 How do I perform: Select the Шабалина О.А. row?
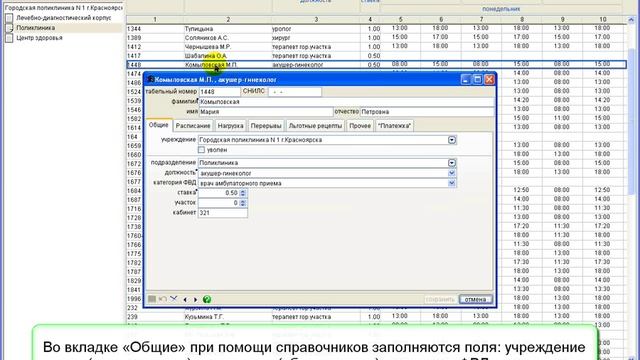[x=376, y=56]
